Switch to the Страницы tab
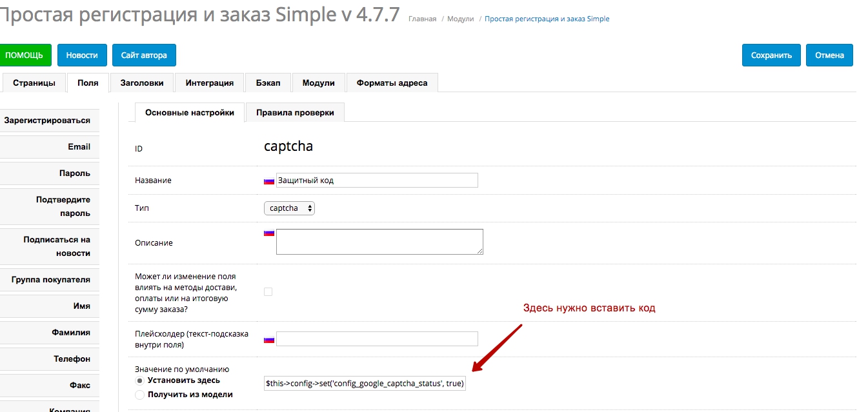This screenshot has height=412, width=868. (x=34, y=83)
